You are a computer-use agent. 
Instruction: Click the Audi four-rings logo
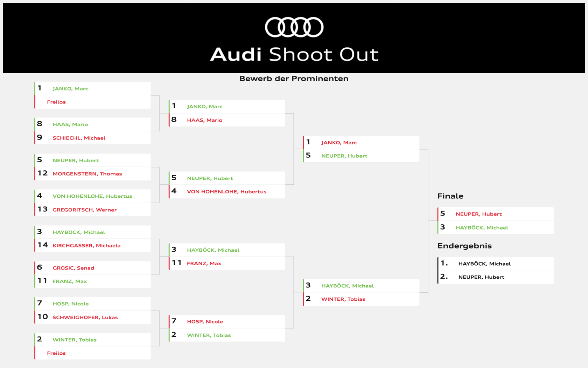(x=294, y=27)
